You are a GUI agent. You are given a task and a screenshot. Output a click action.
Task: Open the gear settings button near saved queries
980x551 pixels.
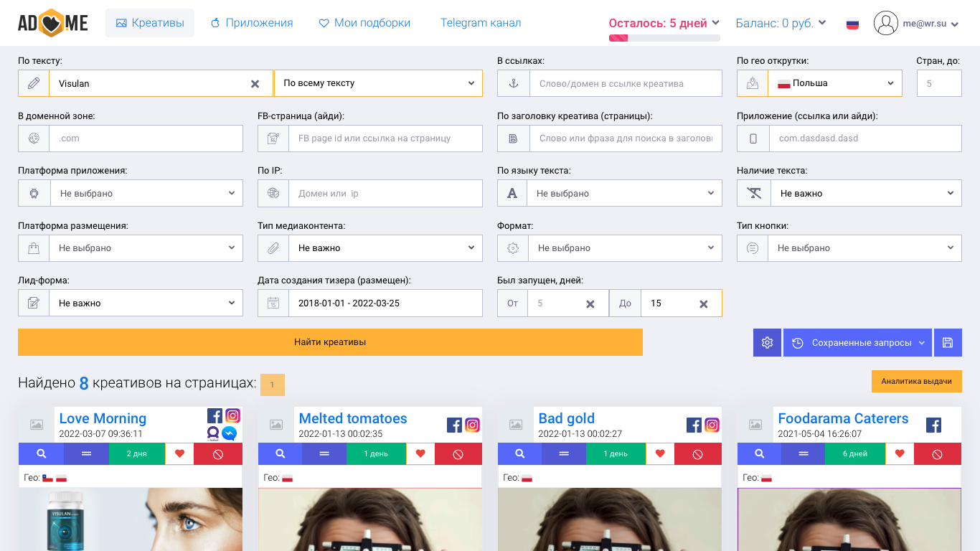coord(767,343)
